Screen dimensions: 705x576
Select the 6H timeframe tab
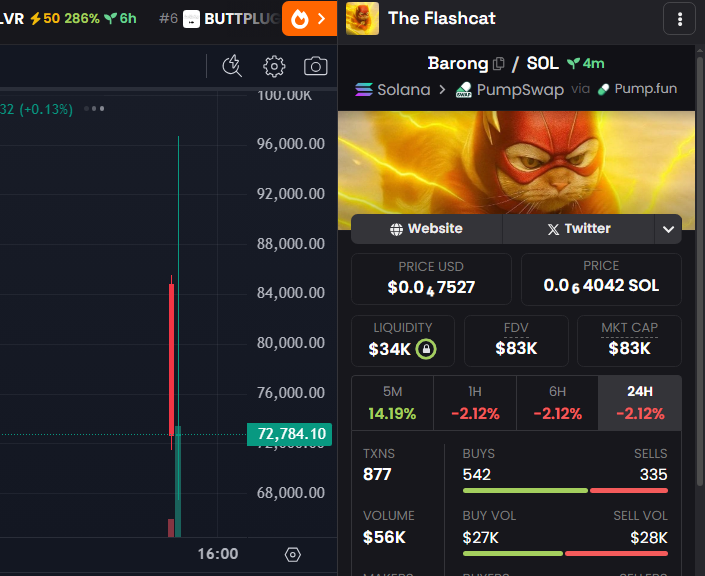[558, 403]
